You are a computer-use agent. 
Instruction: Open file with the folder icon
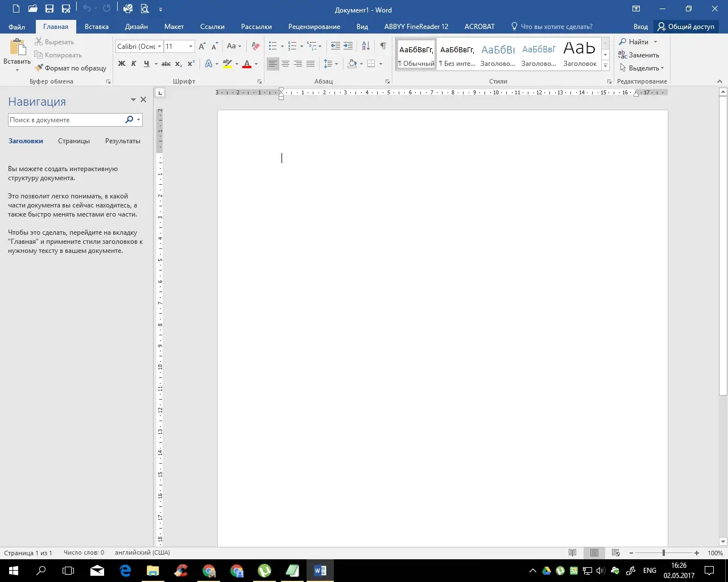(32, 9)
